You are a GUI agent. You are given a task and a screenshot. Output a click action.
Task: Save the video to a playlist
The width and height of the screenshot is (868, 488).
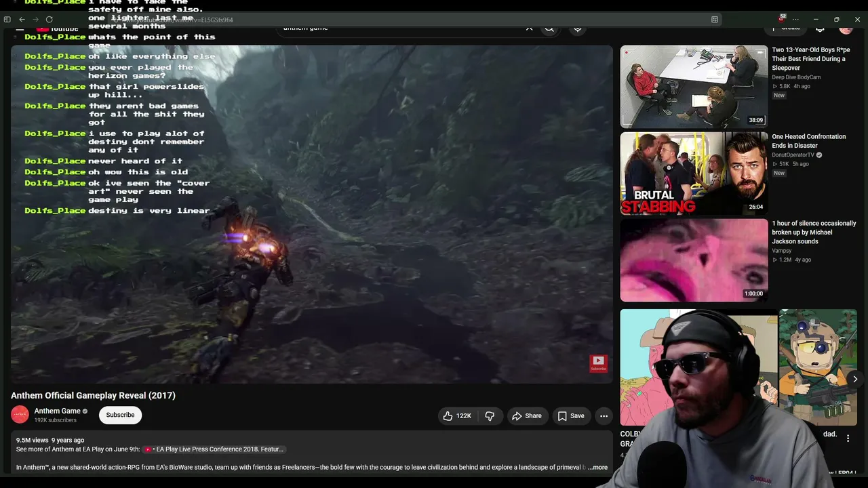(570, 415)
